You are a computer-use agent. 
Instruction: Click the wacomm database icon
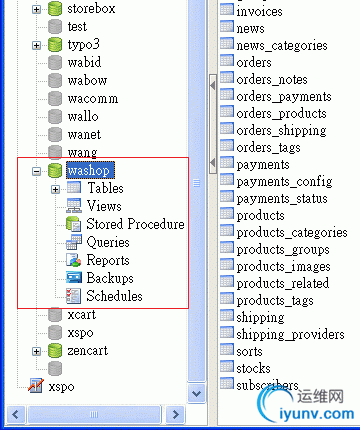tap(55, 99)
